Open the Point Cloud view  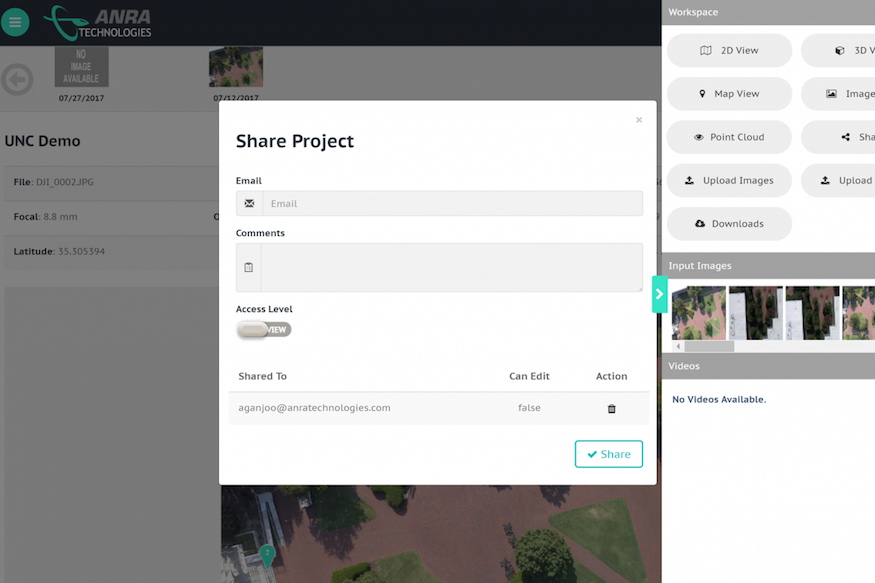tap(729, 137)
